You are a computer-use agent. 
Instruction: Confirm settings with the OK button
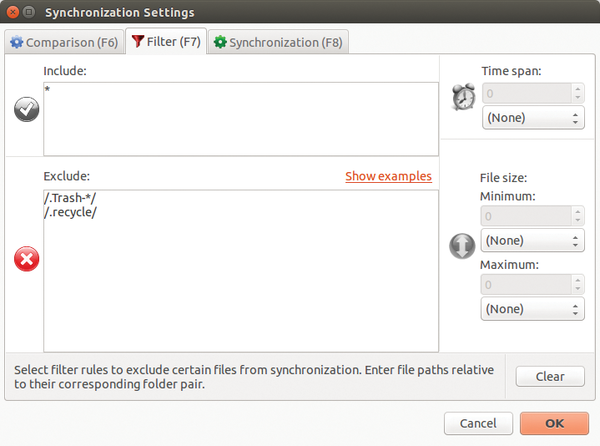point(554,423)
